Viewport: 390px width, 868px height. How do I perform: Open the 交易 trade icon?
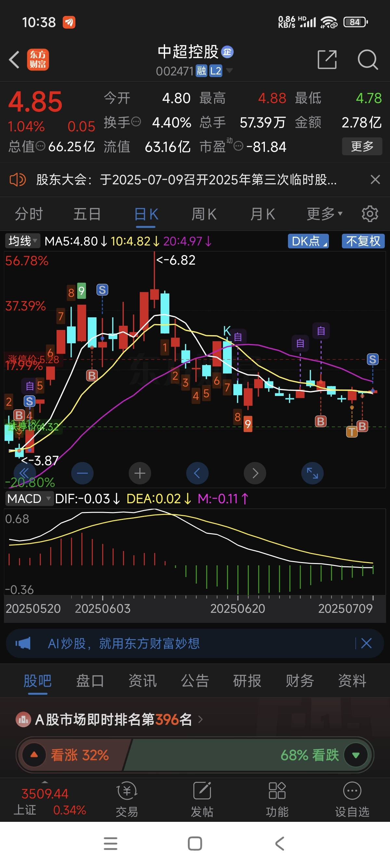tap(127, 799)
